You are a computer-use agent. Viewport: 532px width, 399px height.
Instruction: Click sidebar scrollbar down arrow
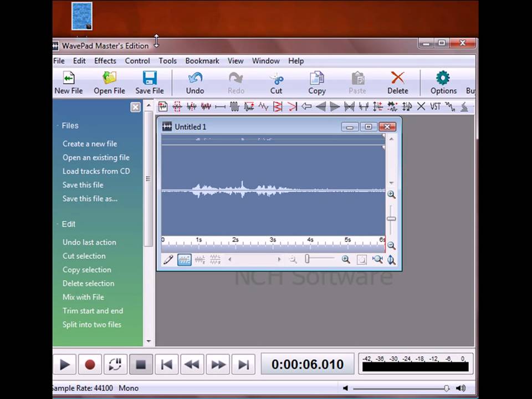tap(149, 341)
